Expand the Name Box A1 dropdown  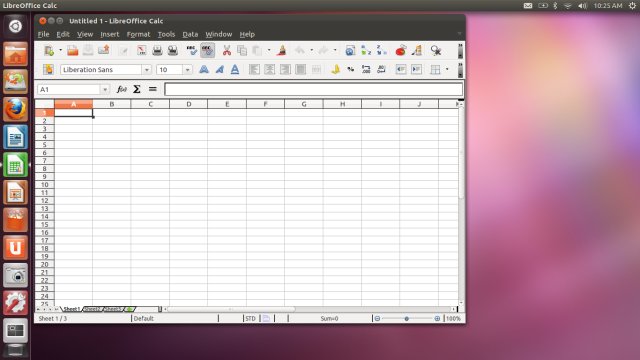coord(105,89)
